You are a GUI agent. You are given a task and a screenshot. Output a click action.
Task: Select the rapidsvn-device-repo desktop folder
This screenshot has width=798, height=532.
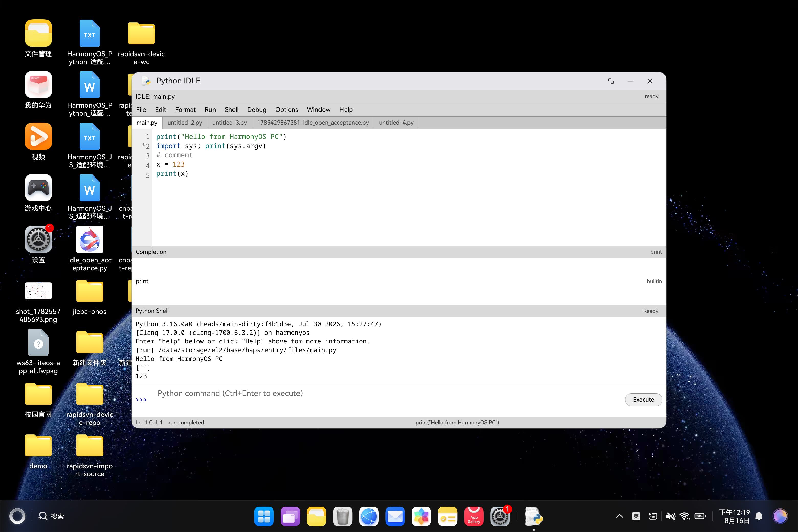pyautogui.click(x=90, y=394)
